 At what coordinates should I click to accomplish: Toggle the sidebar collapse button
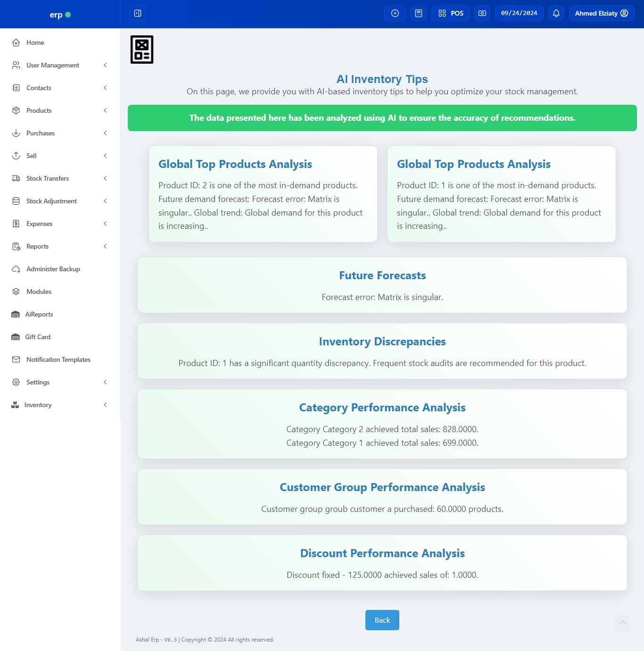tap(138, 13)
